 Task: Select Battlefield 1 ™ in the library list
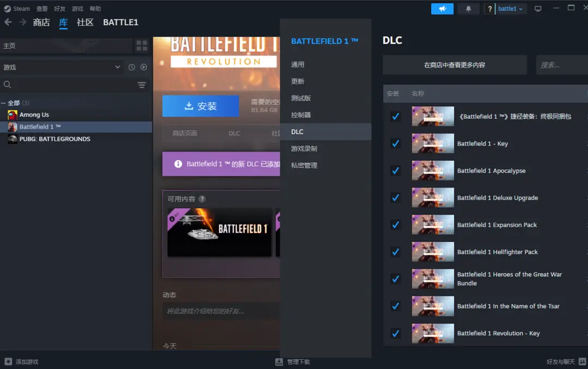[x=76, y=127]
